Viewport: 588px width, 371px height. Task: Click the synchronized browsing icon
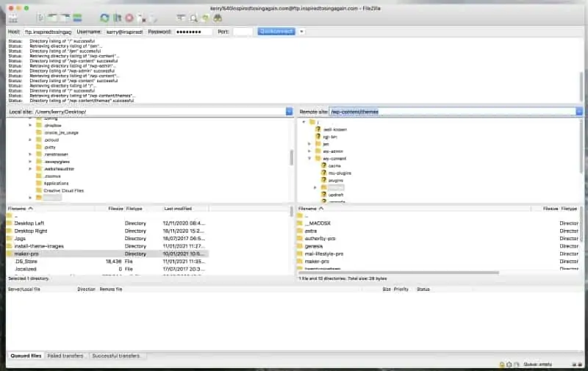(205, 18)
